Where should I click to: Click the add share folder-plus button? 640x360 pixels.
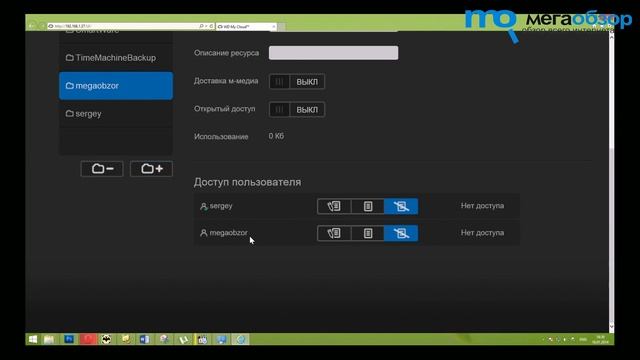[x=151, y=169]
